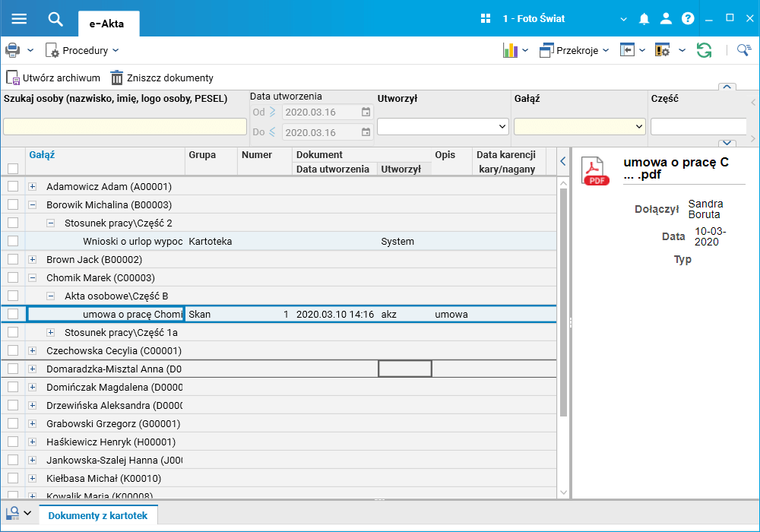Expand Czechowska Cecylia tree node
The image size is (760, 532).
point(32,351)
